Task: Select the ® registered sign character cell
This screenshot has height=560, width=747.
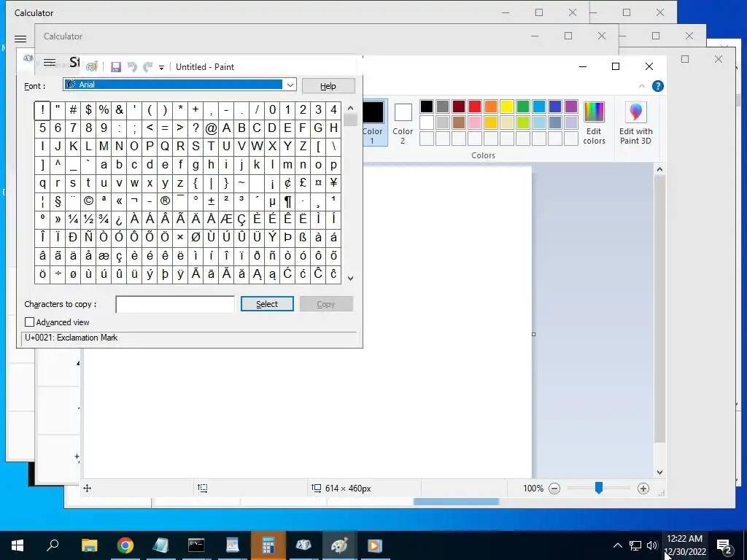Action: pyautogui.click(x=165, y=201)
